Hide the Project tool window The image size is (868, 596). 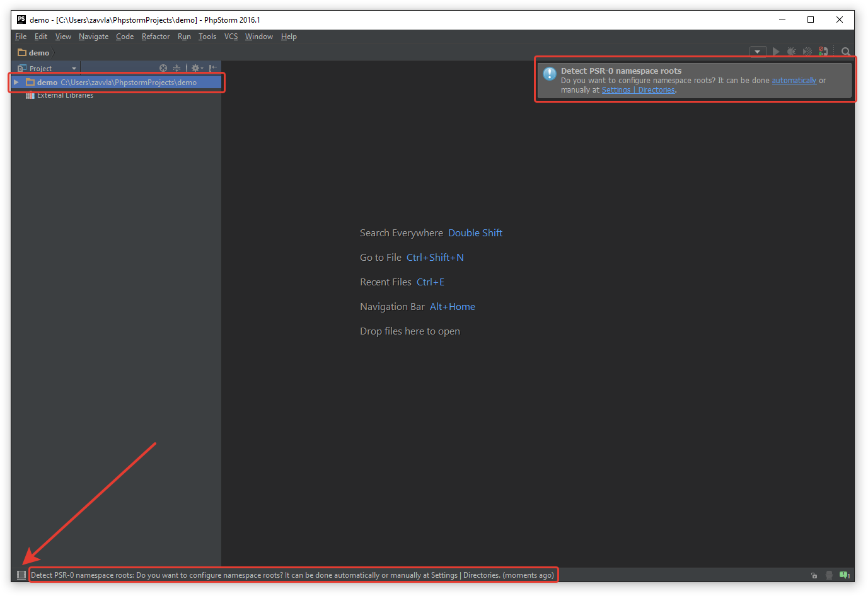coord(213,68)
